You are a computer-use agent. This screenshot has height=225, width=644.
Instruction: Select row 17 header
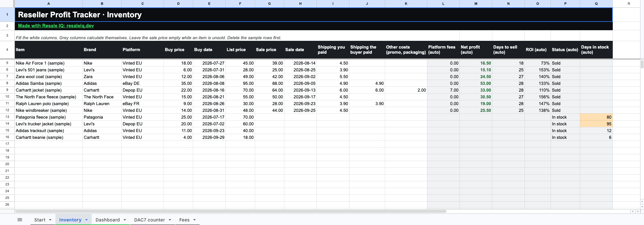(x=7, y=144)
